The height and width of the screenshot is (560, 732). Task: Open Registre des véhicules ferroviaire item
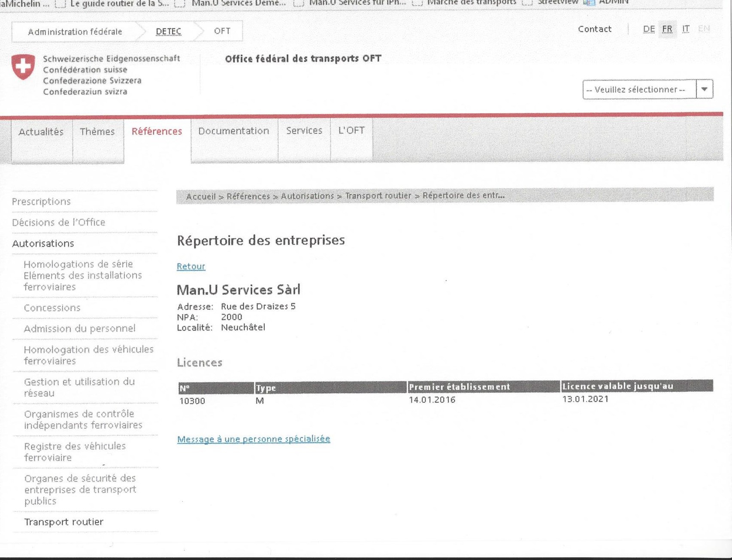pos(75,452)
